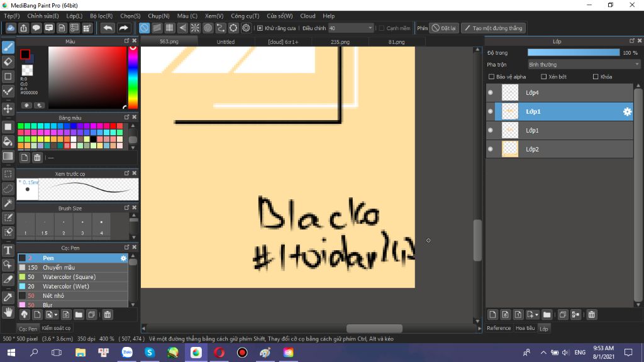Pick the black foreground color swatch
The width and height of the screenshot is (644, 362).
[25, 54]
